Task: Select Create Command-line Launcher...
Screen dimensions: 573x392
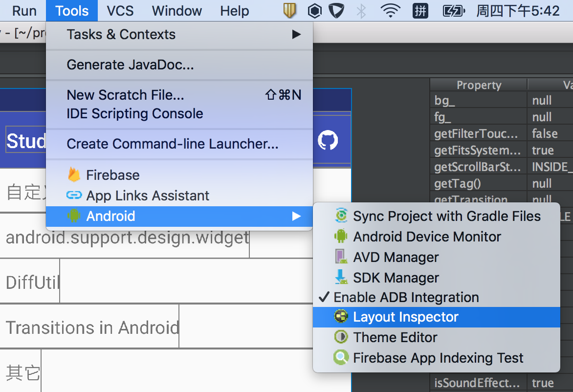Action: 179,144
